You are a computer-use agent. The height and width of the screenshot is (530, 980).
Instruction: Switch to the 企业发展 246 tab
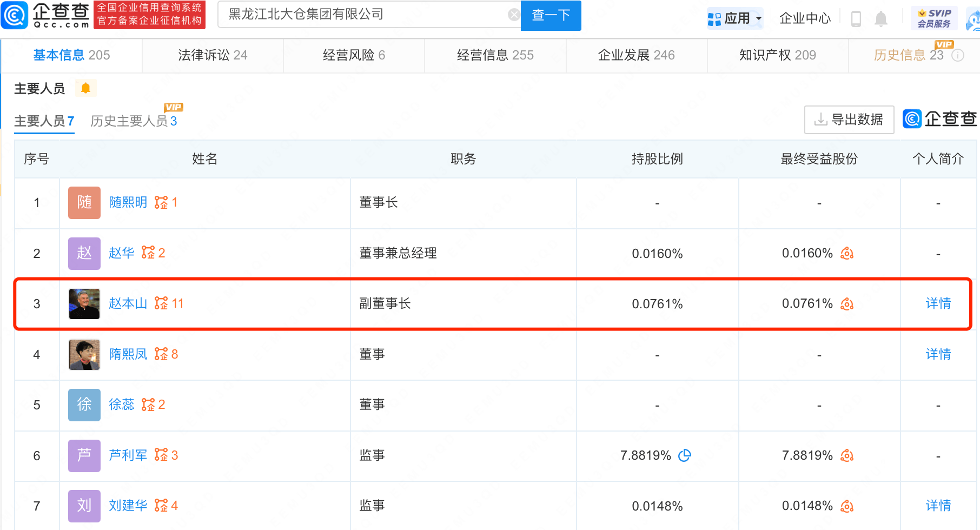tap(636, 55)
